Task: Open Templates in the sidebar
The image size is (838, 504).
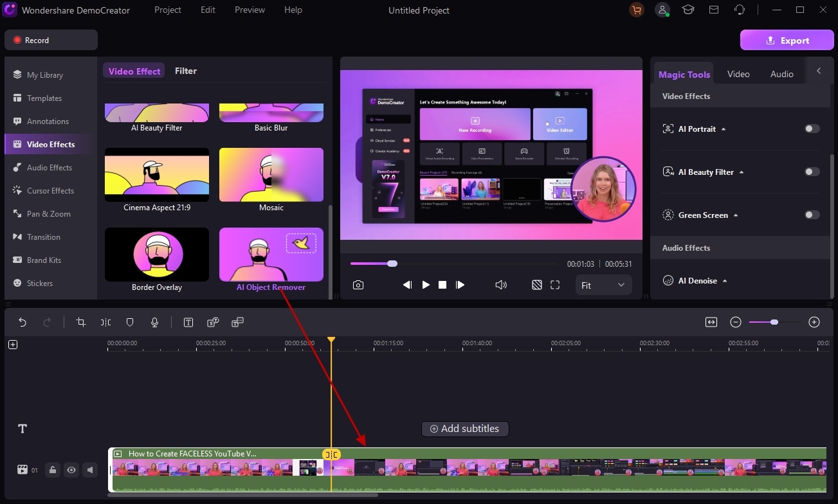Action: (50, 98)
